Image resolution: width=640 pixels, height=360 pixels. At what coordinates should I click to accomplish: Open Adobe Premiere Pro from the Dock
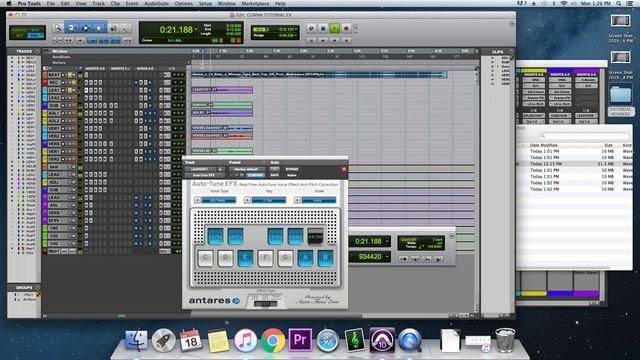coord(300,340)
